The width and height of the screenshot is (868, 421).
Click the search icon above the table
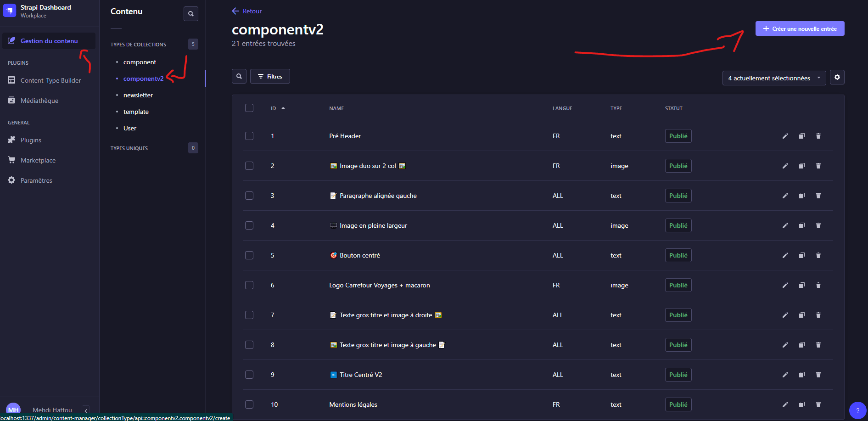pyautogui.click(x=239, y=76)
